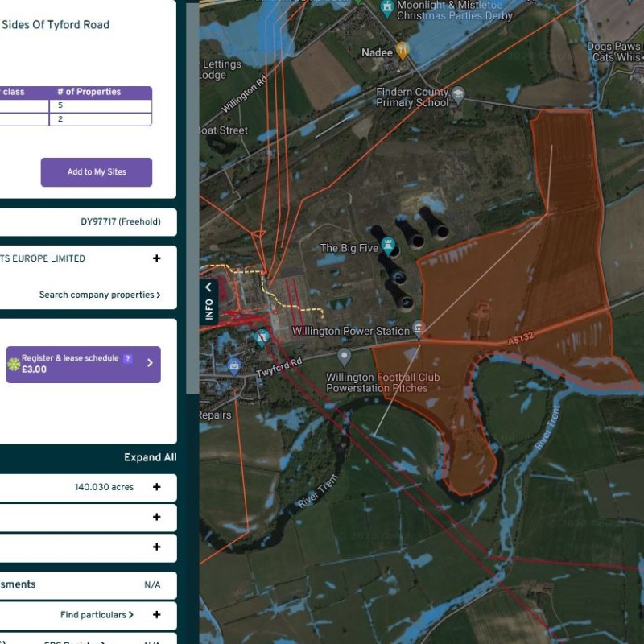Expand the 140.030 acres section
The height and width of the screenshot is (644, 644).
point(156,487)
